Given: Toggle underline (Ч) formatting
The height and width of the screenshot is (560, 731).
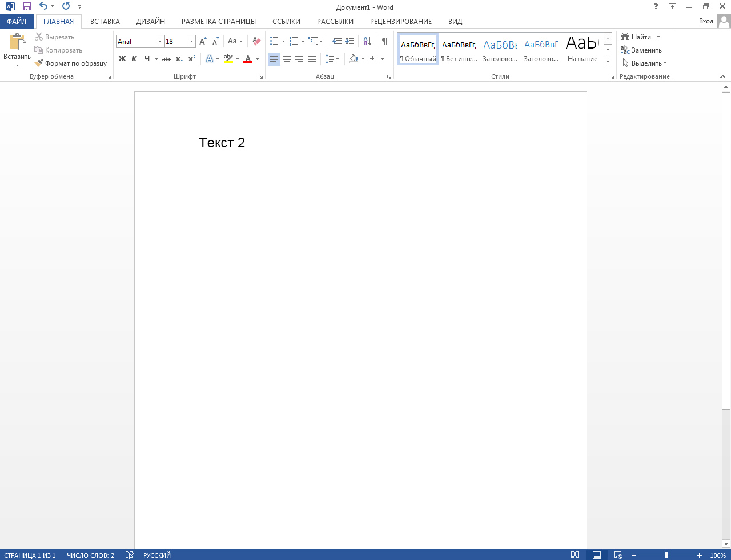Looking at the screenshot, I should pos(147,59).
